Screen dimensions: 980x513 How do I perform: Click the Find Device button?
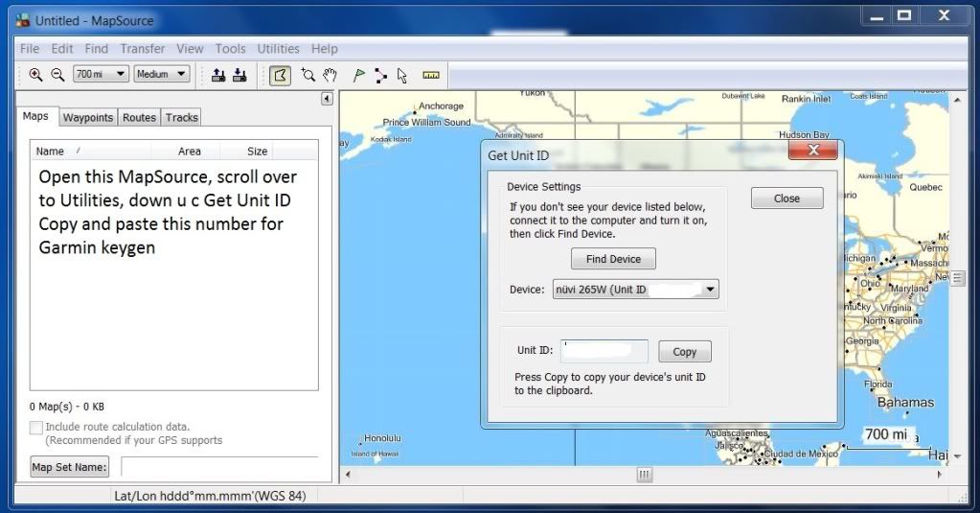pyautogui.click(x=613, y=259)
